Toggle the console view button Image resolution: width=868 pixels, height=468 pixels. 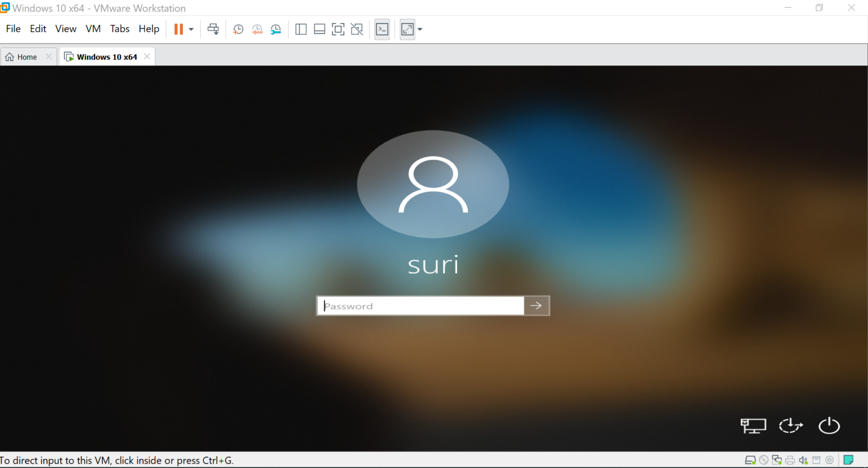click(x=382, y=29)
